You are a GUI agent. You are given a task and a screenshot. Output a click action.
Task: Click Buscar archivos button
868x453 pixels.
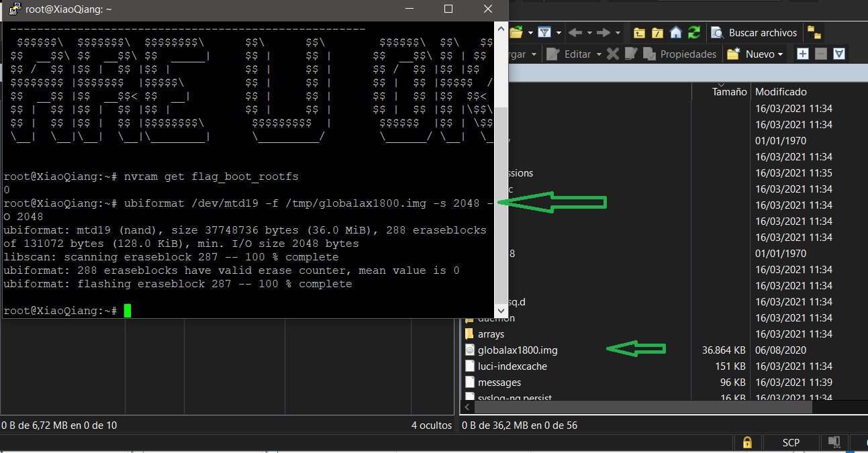[x=754, y=32]
